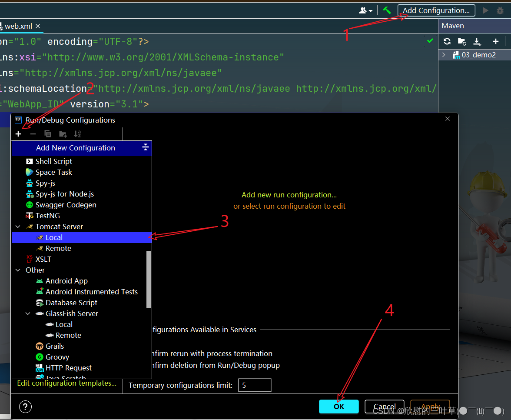The width and height of the screenshot is (511, 420).
Task: Collapse the Tomcat Server group
Action: (18, 227)
